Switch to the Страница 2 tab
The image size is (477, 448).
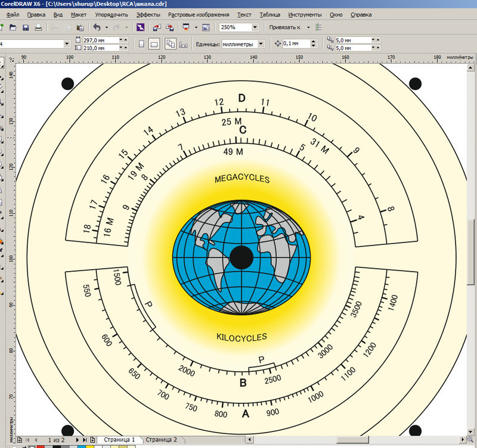(161, 440)
